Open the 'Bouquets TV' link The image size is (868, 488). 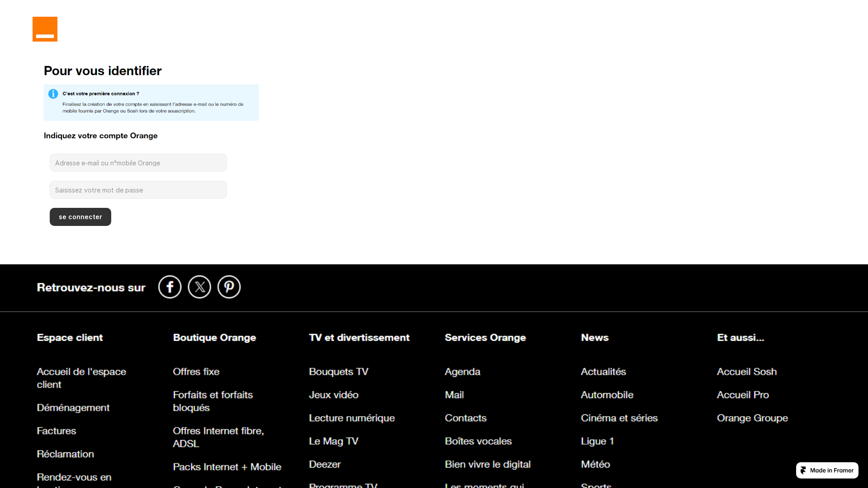point(339,371)
